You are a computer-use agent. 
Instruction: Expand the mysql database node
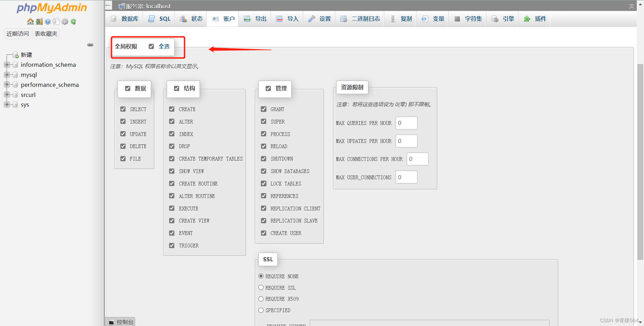coord(7,74)
